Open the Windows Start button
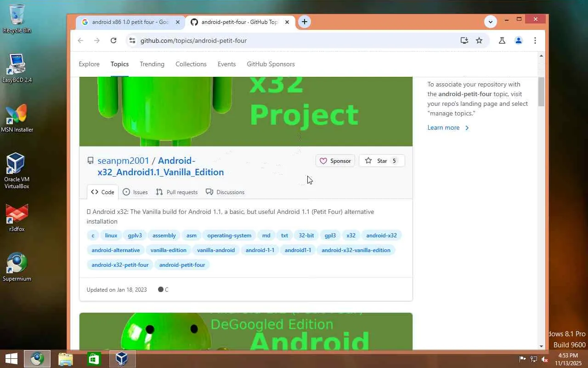The width and height of the screenshot is (588, 368). [x=11, y=359]
